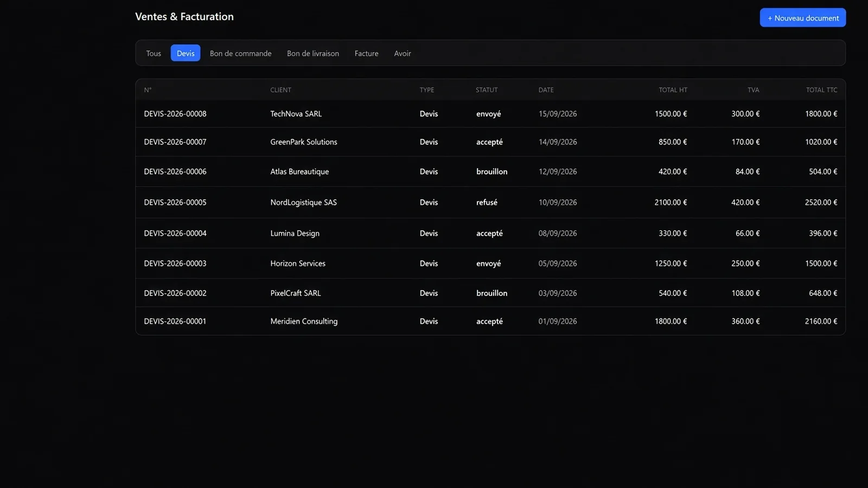Screen dimensions: 868x488
Task: Click the date 15/09/2026
Action: pyautogui.click(x=558, y=114)
